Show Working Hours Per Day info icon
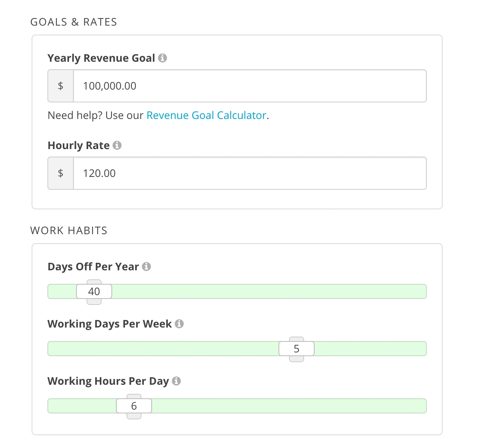Screen dimensions: 487x448 point(176,381)
